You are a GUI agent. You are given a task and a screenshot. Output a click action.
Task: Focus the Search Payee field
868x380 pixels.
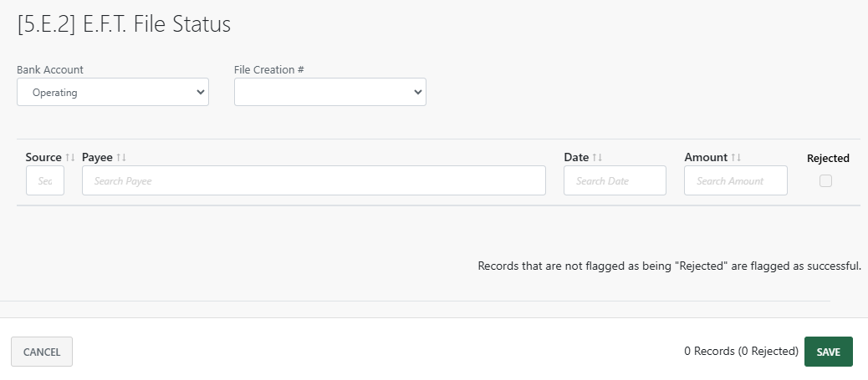pos(314,180)
